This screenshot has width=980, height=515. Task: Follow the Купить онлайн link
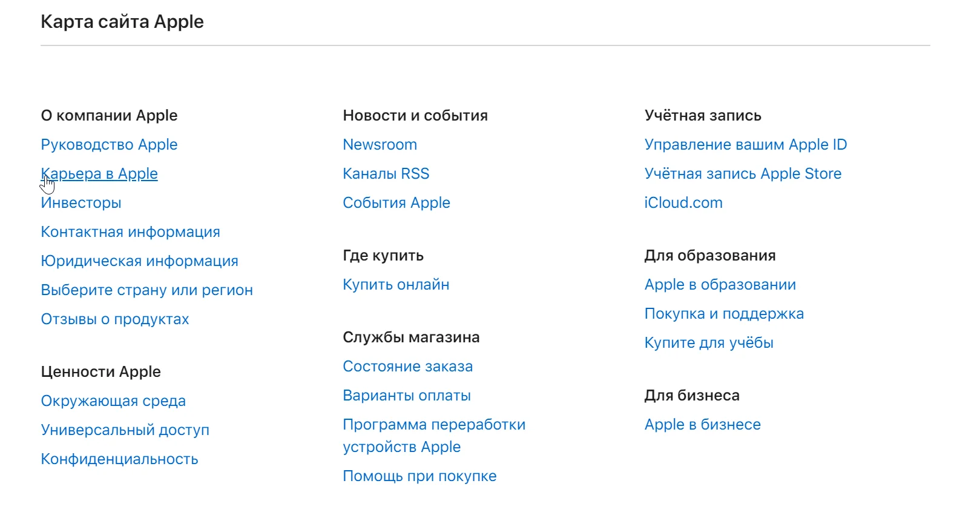396,285
